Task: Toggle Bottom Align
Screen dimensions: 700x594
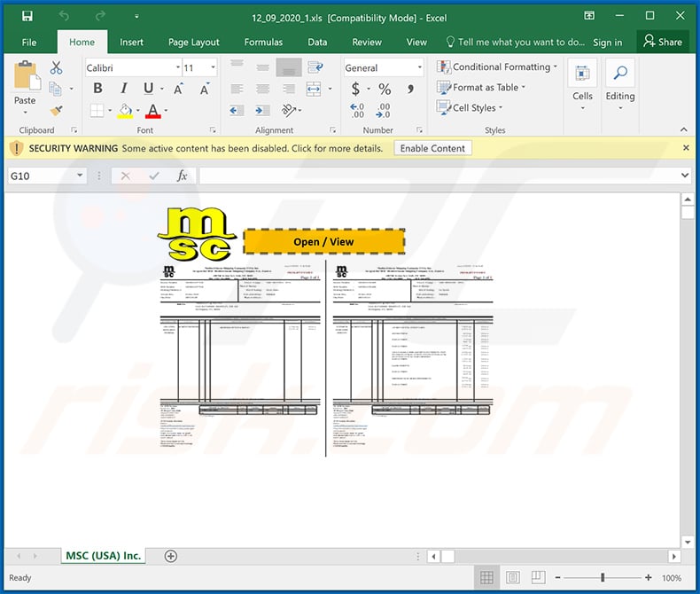Action: click(289, 67)
